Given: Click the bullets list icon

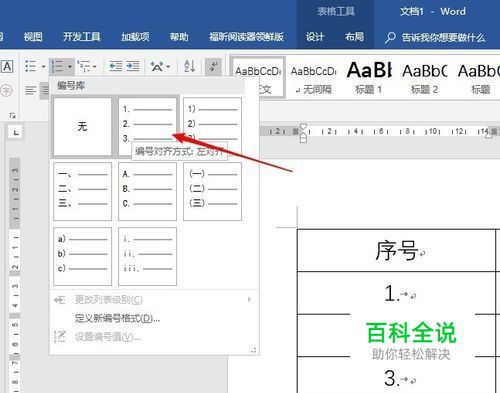Looking at the screenshot, I should pyautogui.click(x=31, y=66).
